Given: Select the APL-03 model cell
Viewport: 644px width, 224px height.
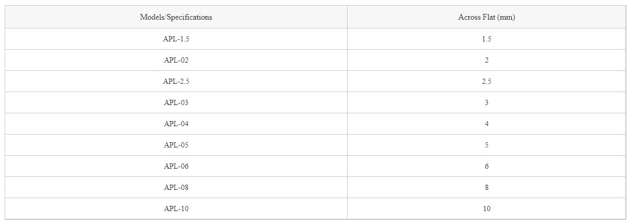Looking at the screenshot, I should click(176, 102).
